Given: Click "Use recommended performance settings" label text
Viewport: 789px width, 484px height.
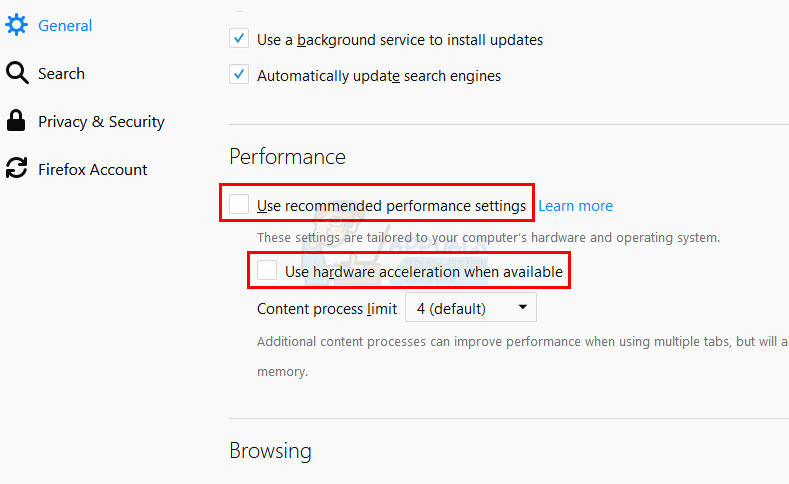Looking at the screenshot, I should pyautogui.click(x=391, y=206).
